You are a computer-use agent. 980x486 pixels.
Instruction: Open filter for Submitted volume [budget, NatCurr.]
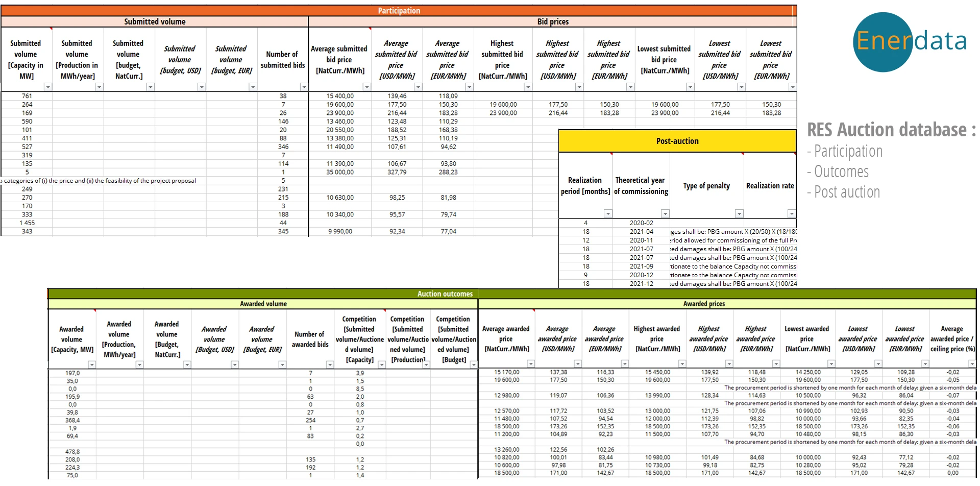coord(150,87)
